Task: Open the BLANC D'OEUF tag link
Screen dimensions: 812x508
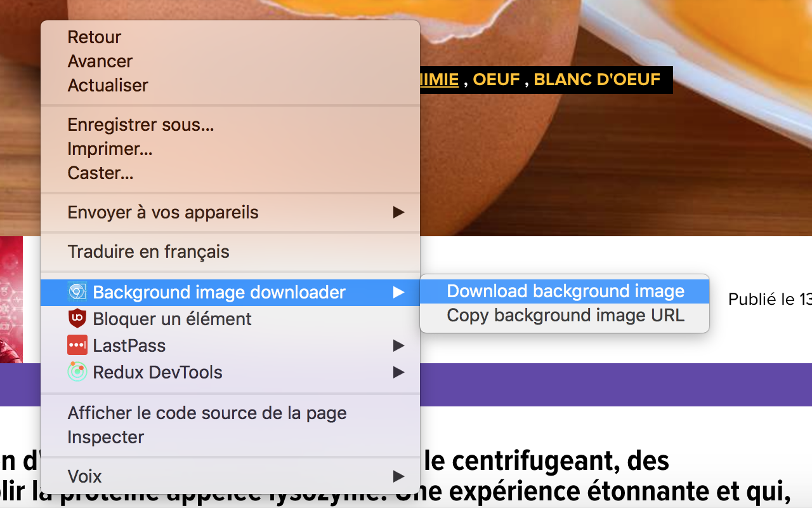Action: pyautogui.click(x=596, y=79)
